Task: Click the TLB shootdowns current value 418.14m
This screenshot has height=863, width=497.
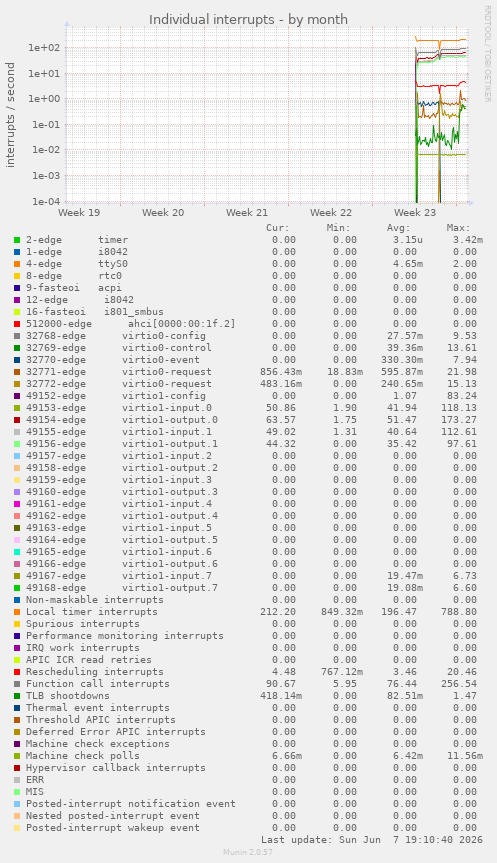Action: [x=281, y=696]
